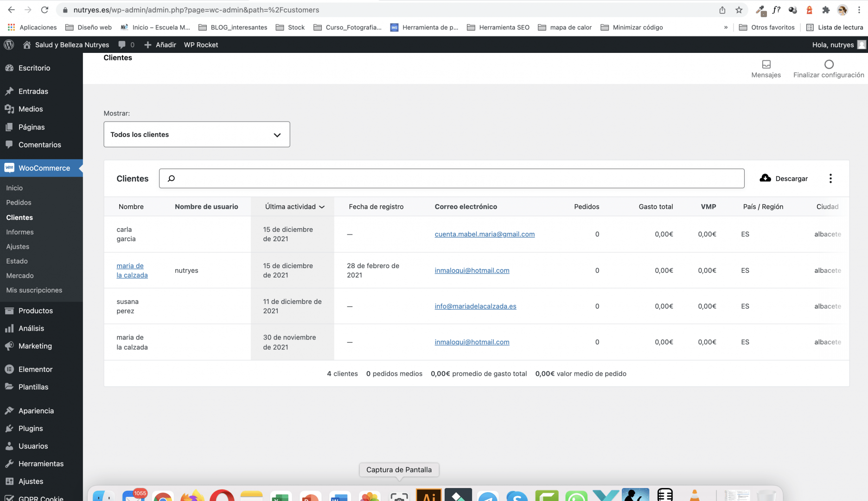Download customers with the Descargar cloud icon

[x=765, y=178]
